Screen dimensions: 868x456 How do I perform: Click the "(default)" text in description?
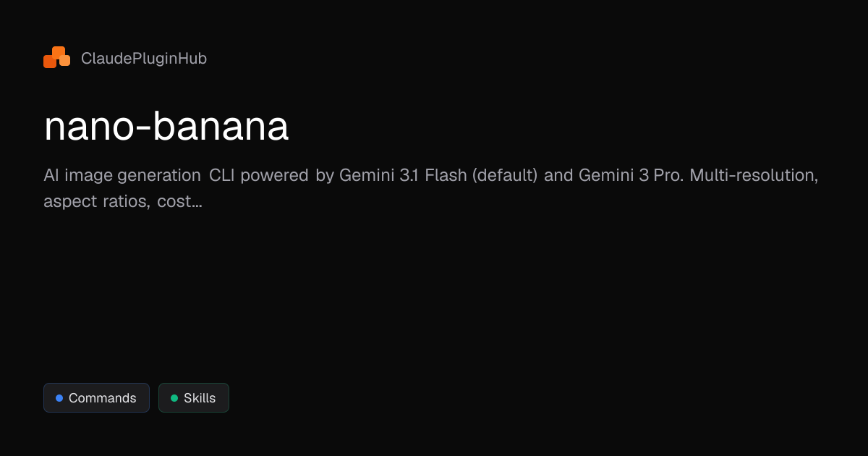(x=504, y=176)
